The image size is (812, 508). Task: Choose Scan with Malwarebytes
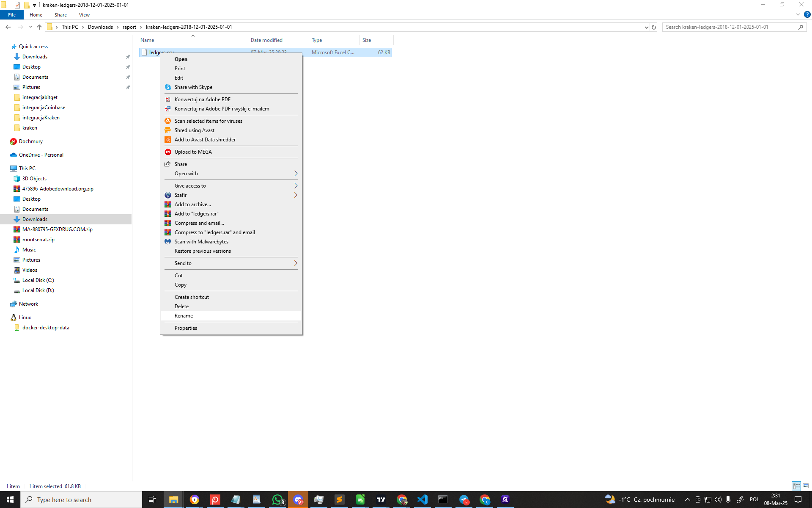pyautogui.click(x=201, y=242)
